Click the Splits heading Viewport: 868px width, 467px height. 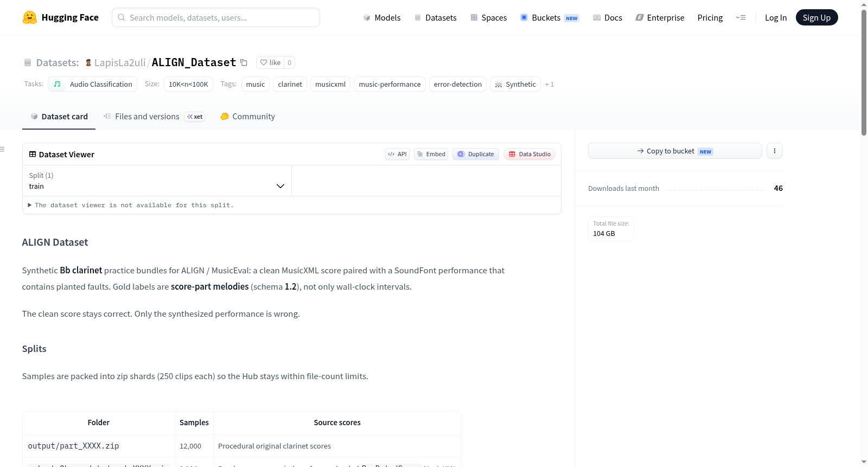34,349
